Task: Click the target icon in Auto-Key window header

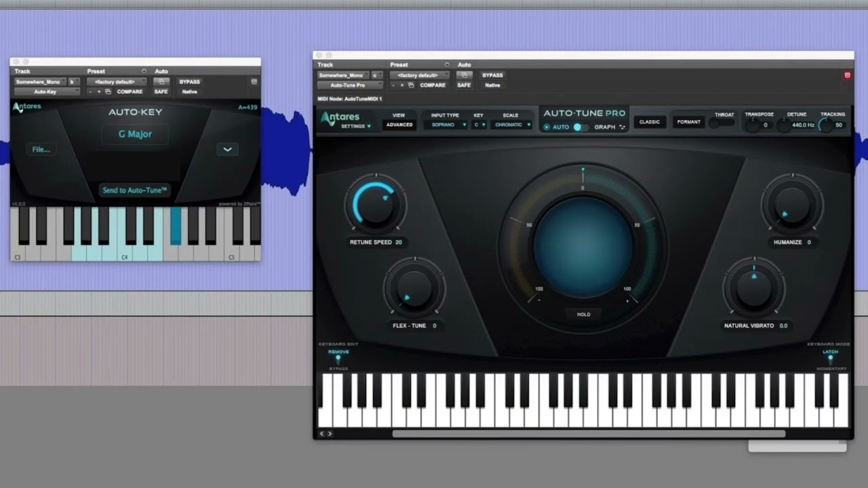Action: pos(254,82)
